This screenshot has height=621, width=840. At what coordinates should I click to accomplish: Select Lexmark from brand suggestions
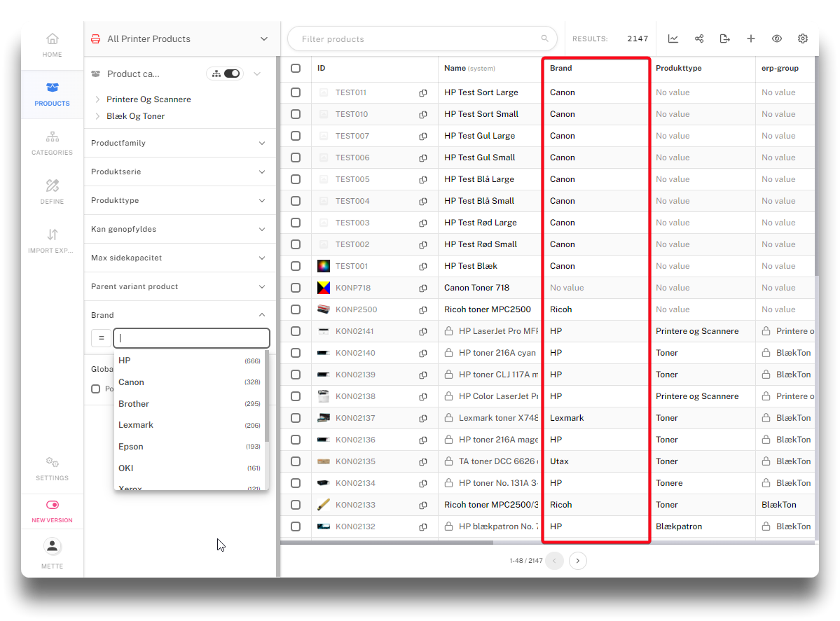click(189, 425)
